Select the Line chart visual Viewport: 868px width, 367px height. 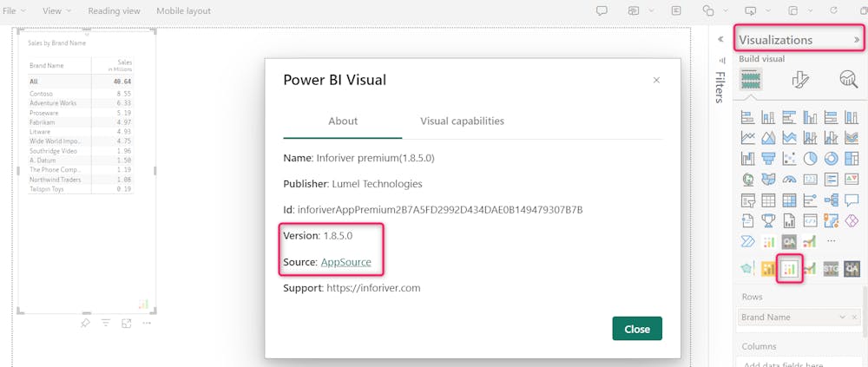(x=747, y=138)
